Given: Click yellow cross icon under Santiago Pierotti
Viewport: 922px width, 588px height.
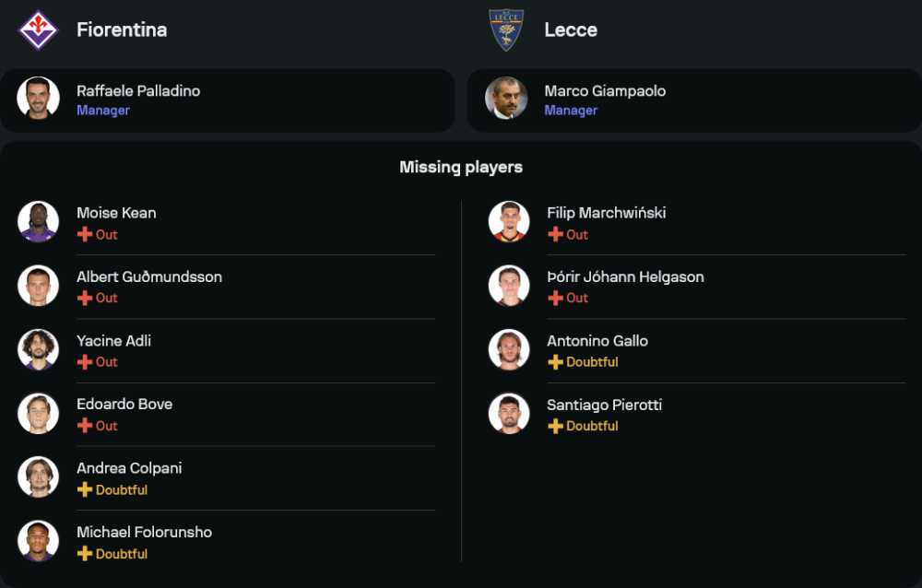Looking at the screenshot, I should coord(555,427).
